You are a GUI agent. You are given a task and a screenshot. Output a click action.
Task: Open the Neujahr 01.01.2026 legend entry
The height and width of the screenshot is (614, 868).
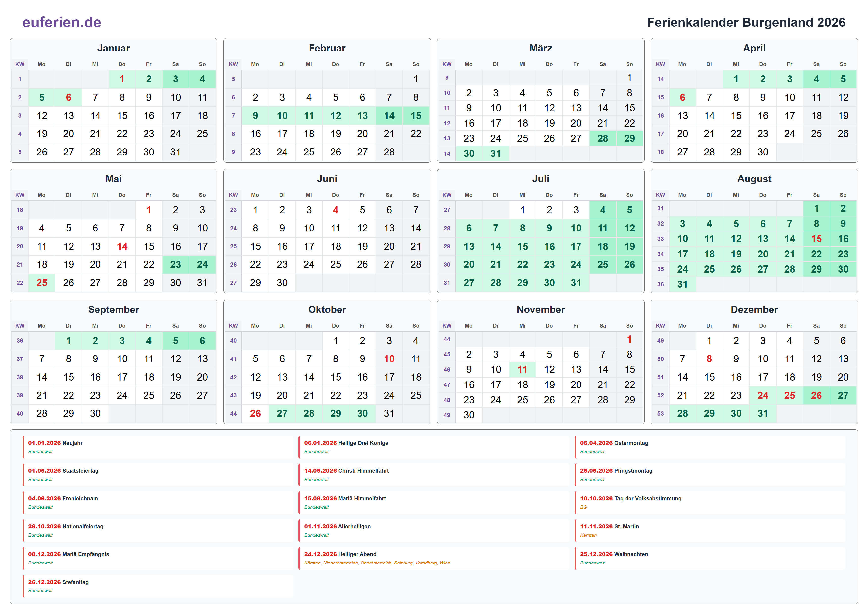point(55,443)
